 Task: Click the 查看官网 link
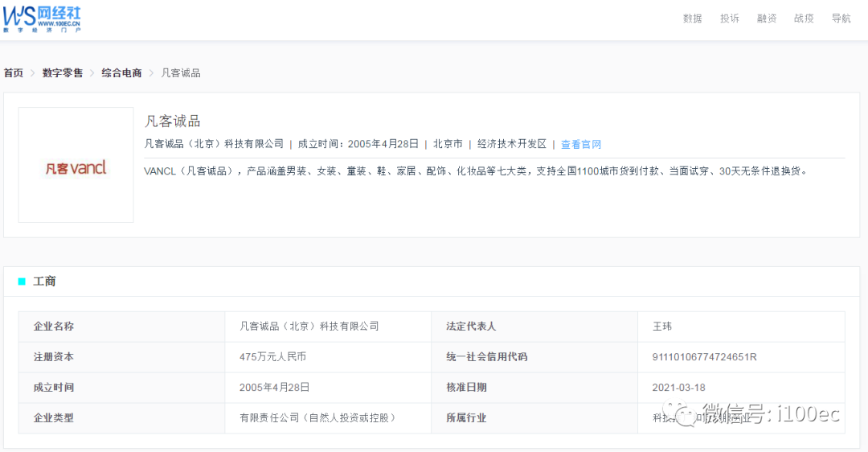pos(581,144)
